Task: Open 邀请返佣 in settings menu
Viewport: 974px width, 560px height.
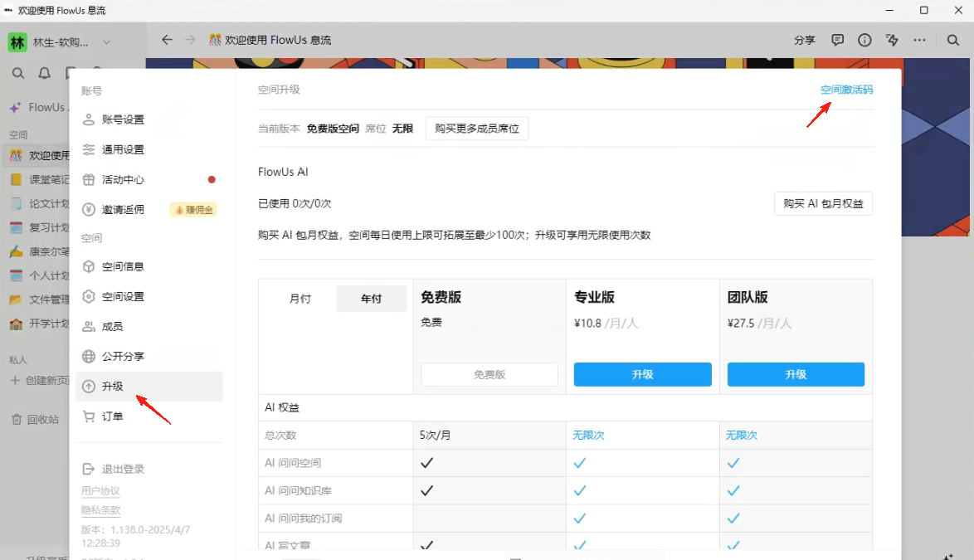Action: [x=149, y=209]
